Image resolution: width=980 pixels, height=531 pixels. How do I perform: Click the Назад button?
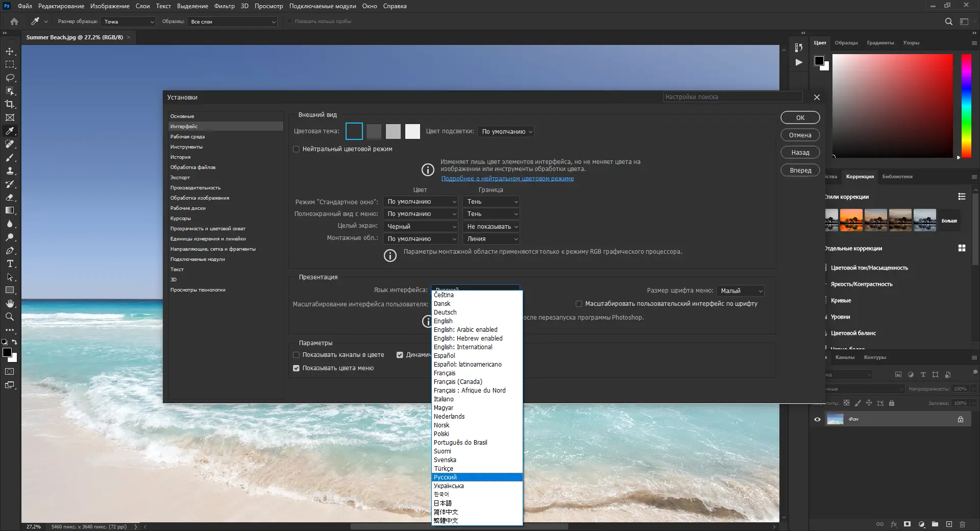click(800, 153)
